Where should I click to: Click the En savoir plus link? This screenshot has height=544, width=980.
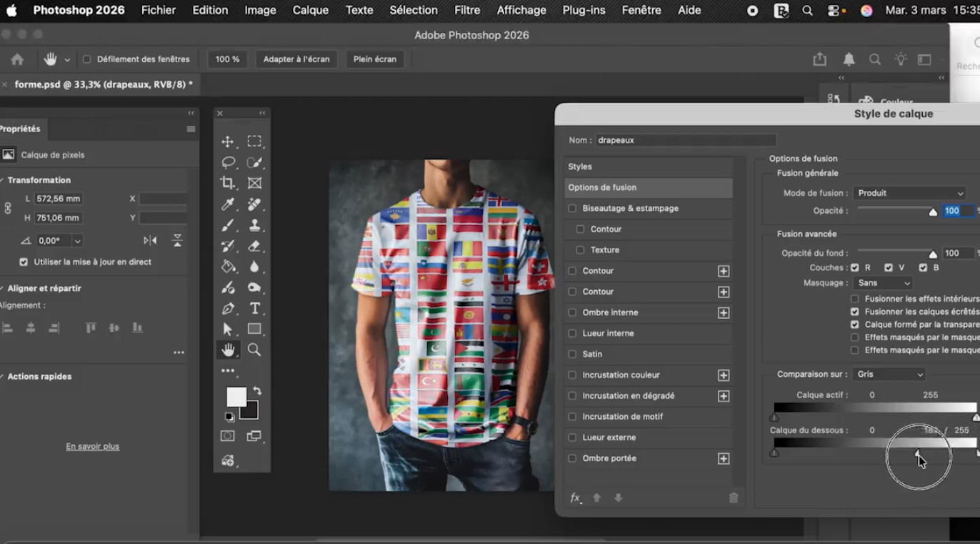tap(93, 446)
